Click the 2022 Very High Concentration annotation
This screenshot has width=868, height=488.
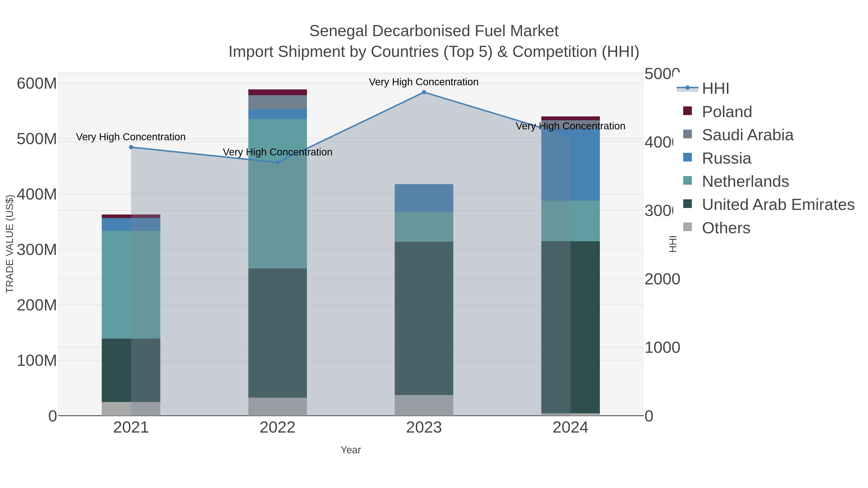click(278, 152)
